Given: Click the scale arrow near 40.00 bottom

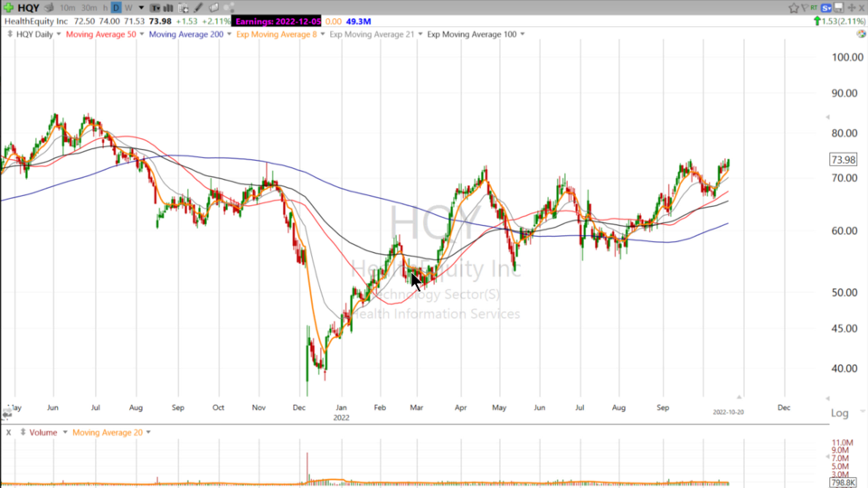Looking at the screenshot, I should coord(827,399).
